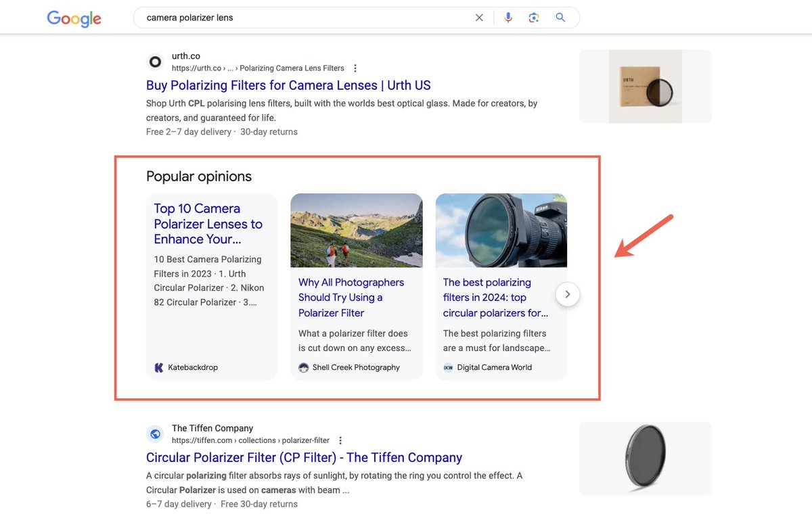The width and height of the screenshot is (812, 516).
Task: Click the best polarizing filters are a must snippet
Action: (x=497, y=341)
